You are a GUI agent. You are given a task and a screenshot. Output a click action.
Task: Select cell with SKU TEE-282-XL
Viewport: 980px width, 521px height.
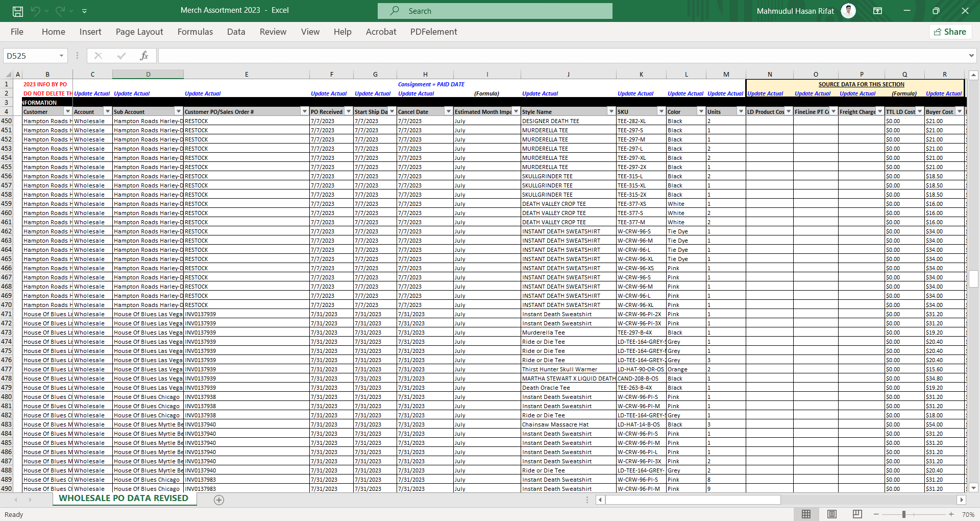[641, 121]
